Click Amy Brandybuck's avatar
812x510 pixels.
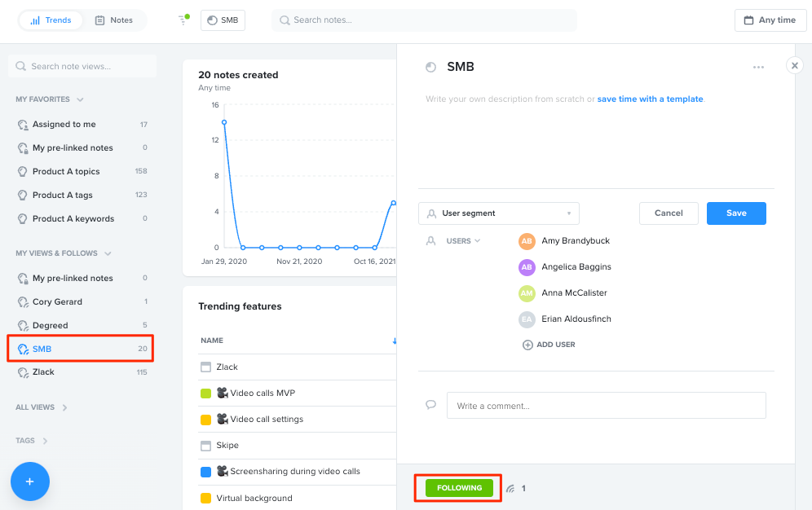527,241
